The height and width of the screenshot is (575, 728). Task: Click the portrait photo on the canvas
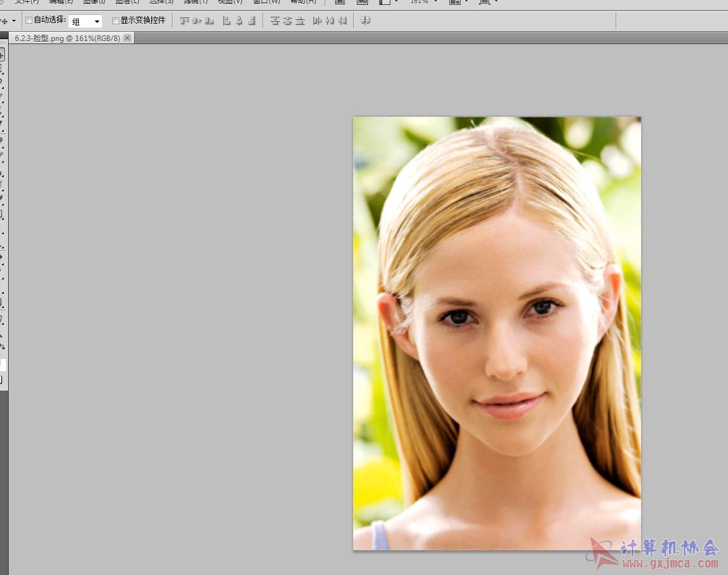[x=497, y=333]
